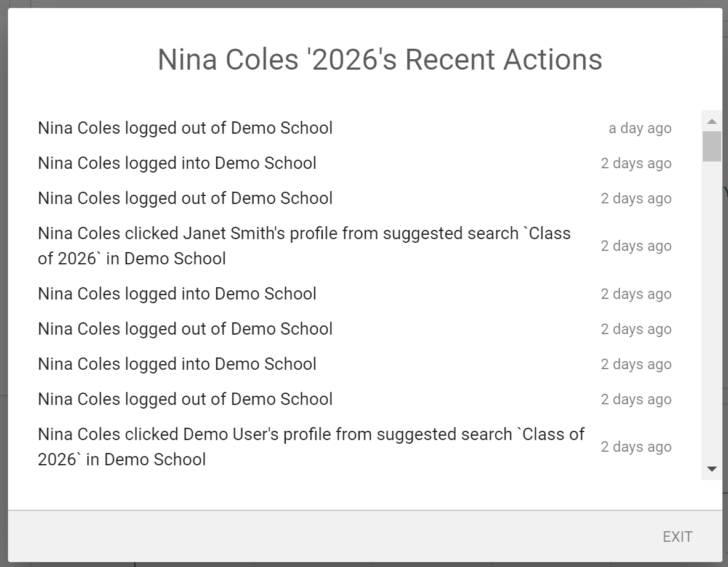Select the logged into entry just below Janet Smith entry

177,294
